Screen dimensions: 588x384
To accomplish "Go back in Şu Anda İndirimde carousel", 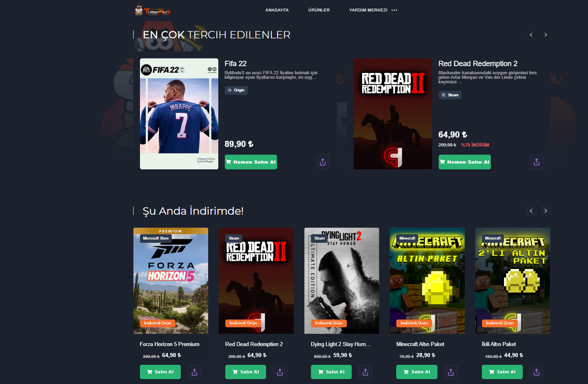I will [531, 211].
